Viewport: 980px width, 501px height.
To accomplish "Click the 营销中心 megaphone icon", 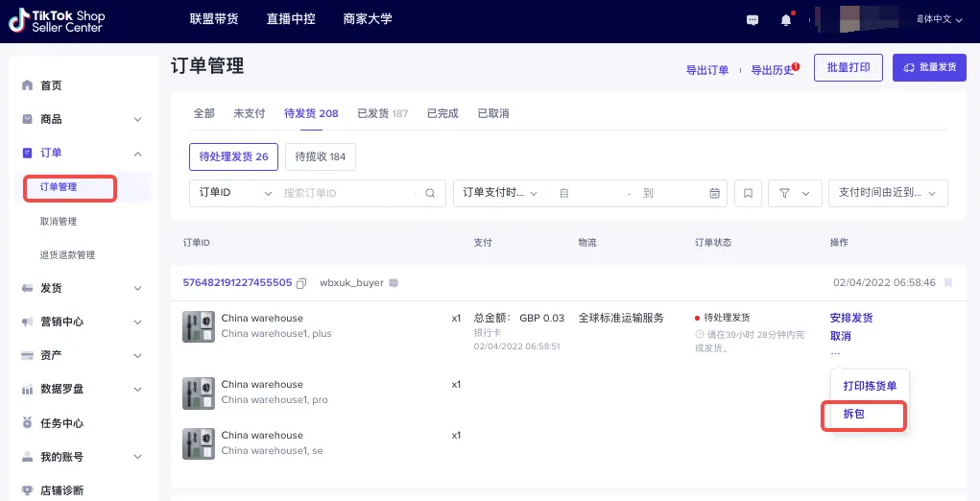I will 27,322.
